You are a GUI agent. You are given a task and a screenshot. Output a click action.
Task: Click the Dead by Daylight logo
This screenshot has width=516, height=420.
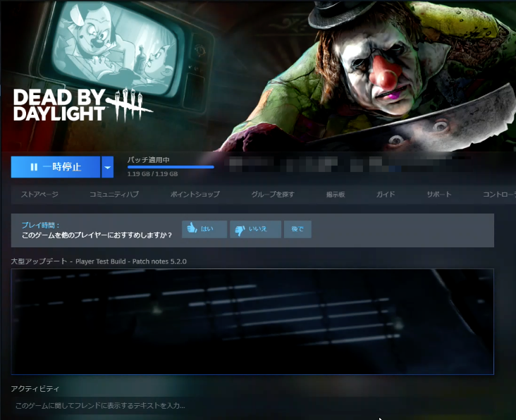(82, 104)
